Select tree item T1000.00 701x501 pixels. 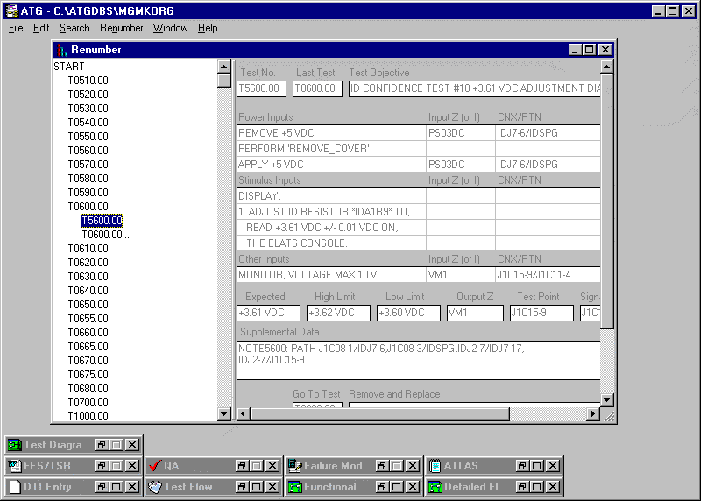click(88, 416)
